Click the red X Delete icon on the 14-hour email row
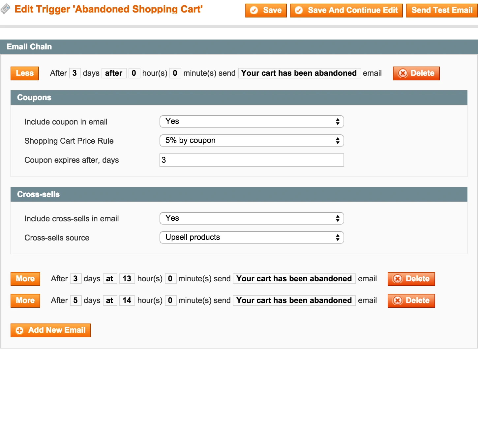Screen dimensions: 478x448 click(398, 300)
